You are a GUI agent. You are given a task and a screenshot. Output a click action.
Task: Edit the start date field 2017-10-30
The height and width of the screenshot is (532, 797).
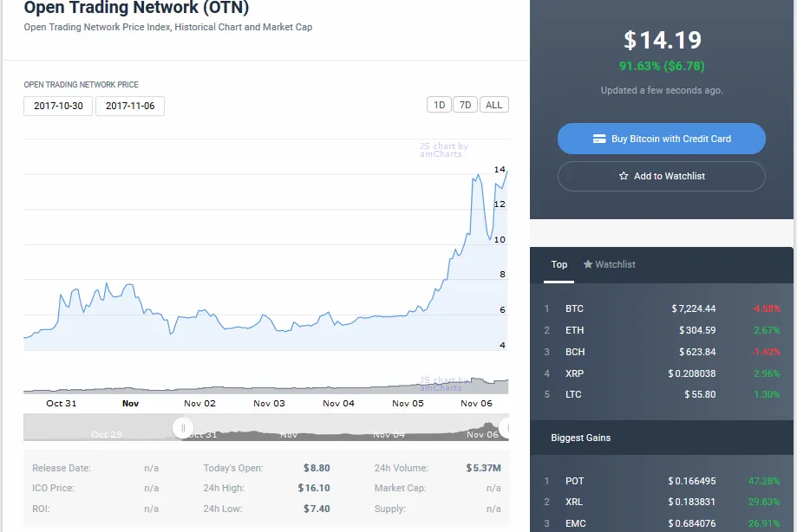58,106
